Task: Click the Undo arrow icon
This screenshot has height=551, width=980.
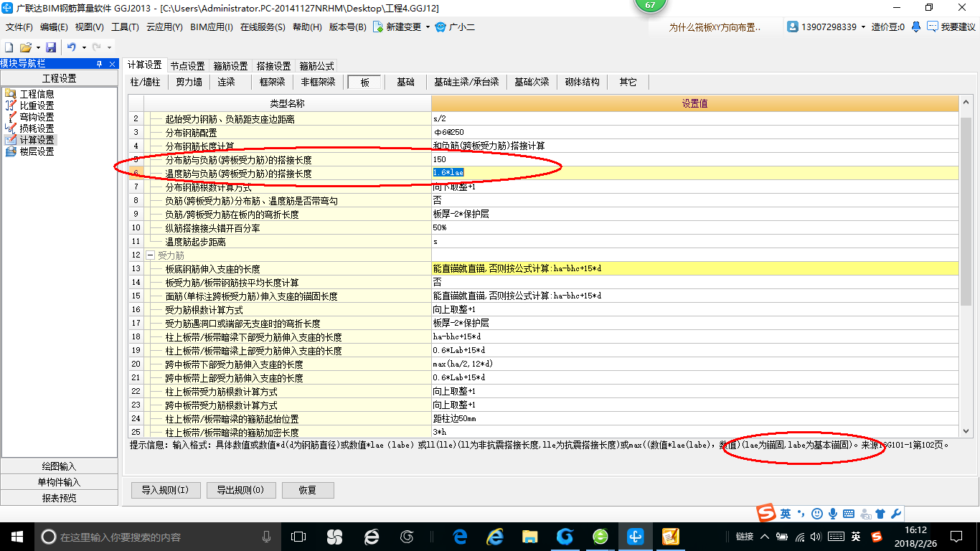Action: (x=72, y=47)
